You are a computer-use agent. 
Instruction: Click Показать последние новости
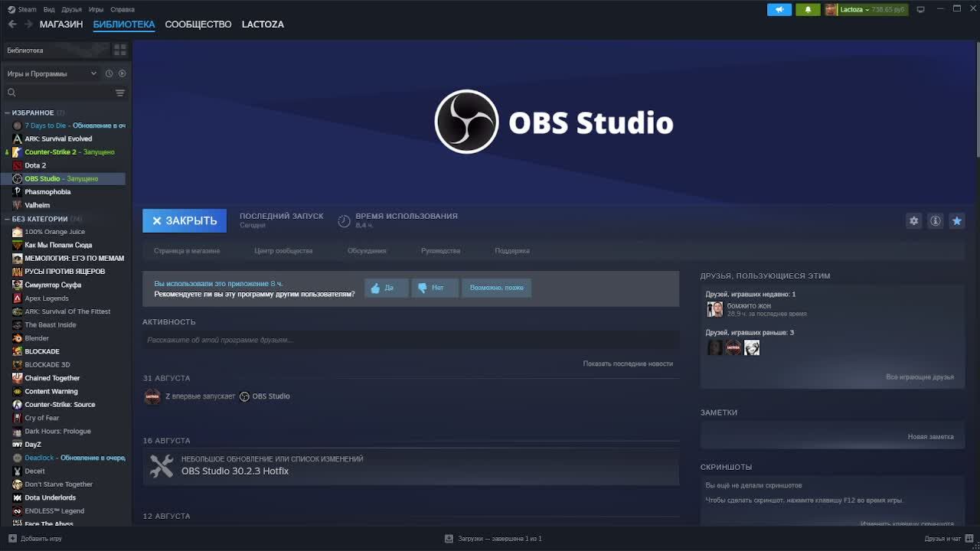(x=628, y=364)
